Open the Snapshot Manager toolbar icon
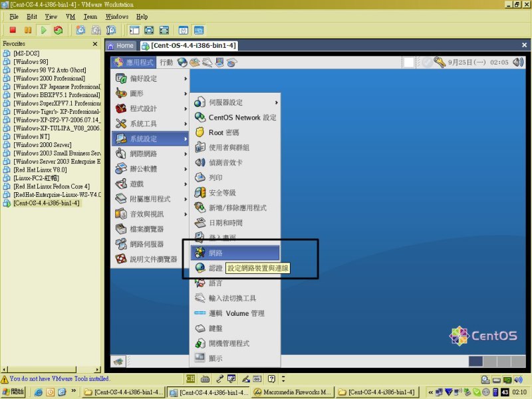Viewport: 532px width, 399px height. click(x=111, y=30)
